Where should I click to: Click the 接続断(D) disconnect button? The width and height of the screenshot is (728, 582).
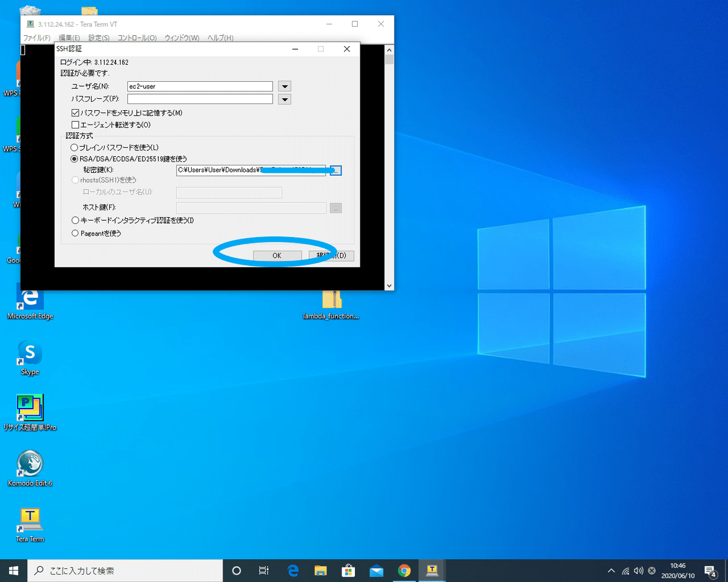point(331,256)
